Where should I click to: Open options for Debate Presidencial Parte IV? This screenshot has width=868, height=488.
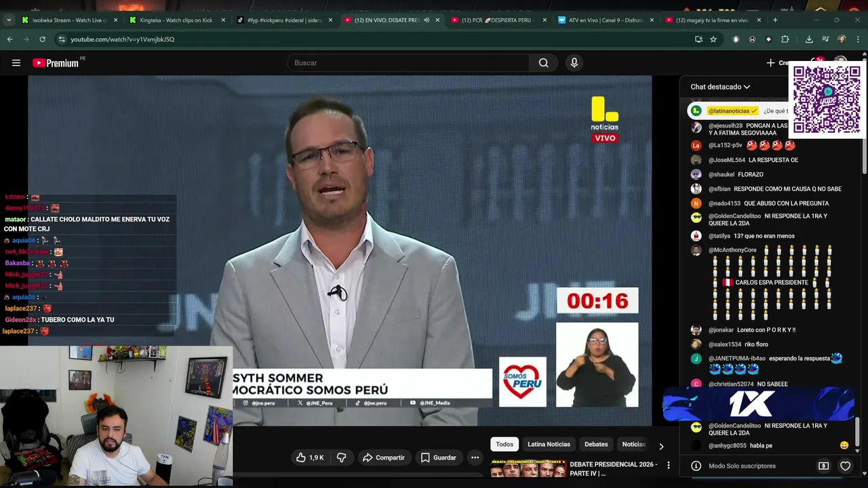(x=669, y=466)
